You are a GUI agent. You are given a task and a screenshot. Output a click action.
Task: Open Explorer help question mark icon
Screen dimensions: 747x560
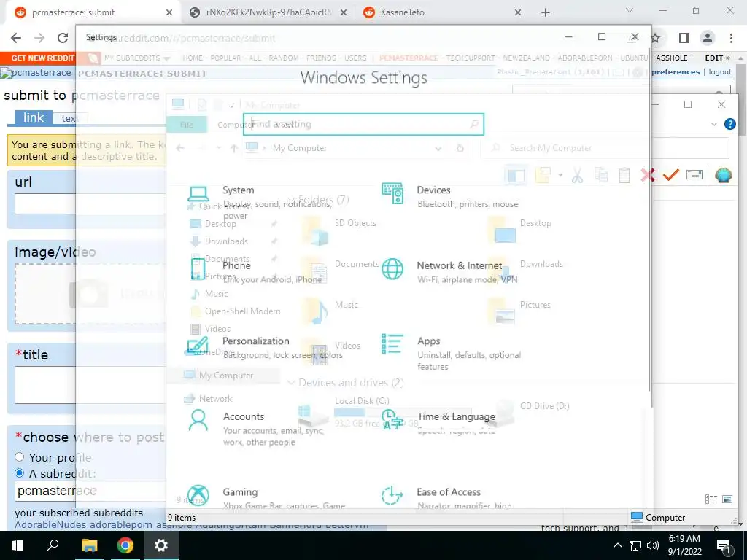pyautogui.click(x=729, y=124)
